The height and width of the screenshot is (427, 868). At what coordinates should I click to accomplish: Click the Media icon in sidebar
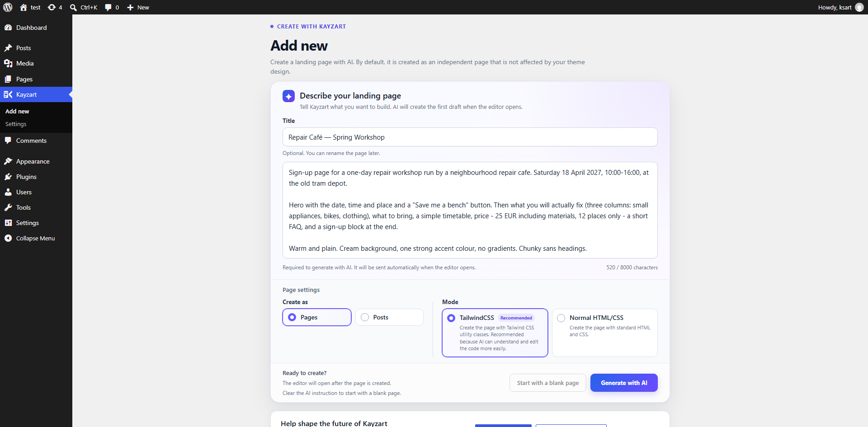click(x=8, y=63)
